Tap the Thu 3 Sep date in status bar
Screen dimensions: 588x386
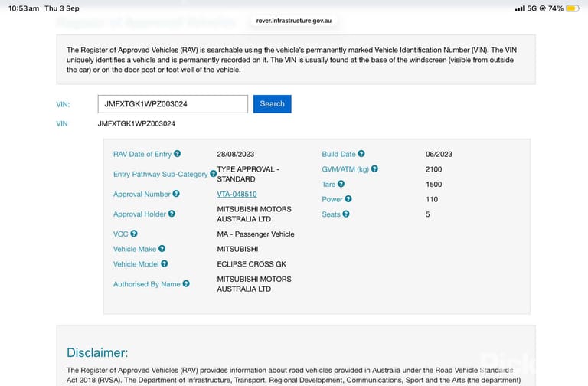coord(62,8)
